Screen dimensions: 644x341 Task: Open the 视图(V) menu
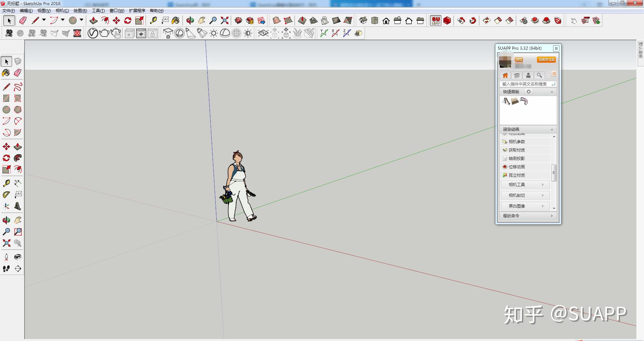click(44, 10)
